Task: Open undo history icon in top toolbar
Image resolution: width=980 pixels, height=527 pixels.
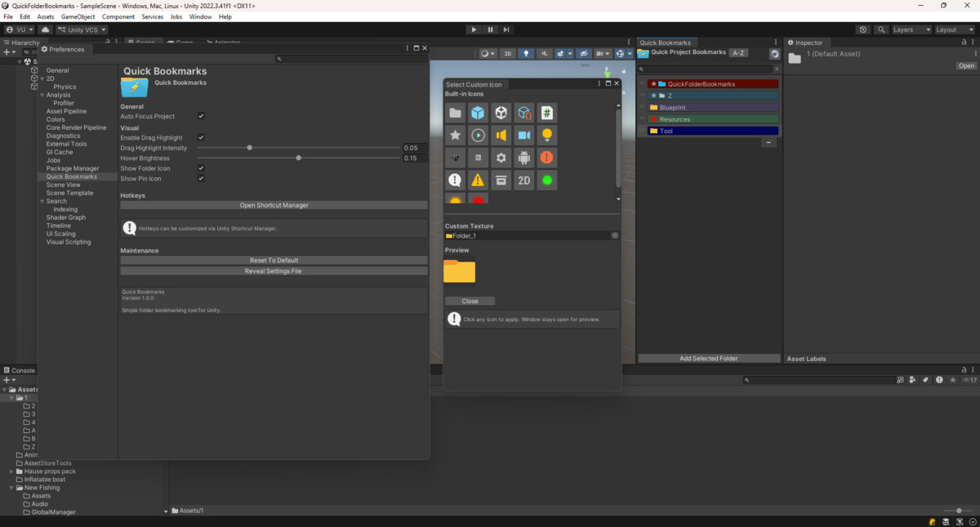Action: tap(863, 29)
